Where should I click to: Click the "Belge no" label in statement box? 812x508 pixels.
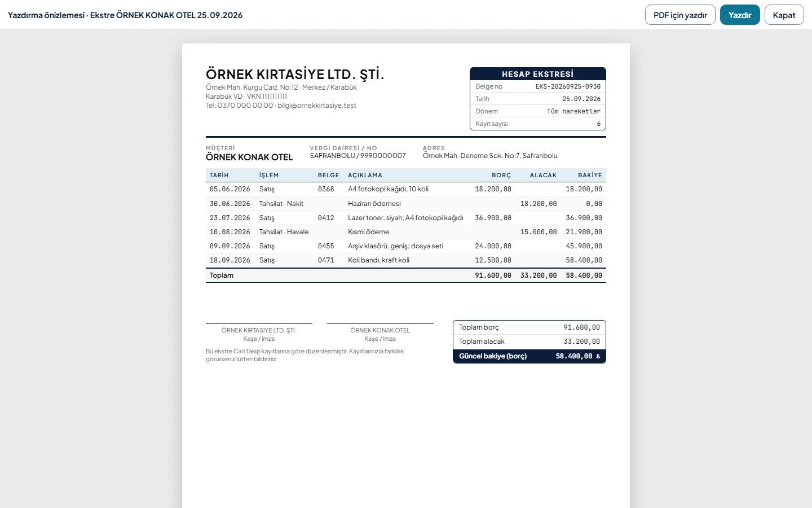[x=489, y=86]
